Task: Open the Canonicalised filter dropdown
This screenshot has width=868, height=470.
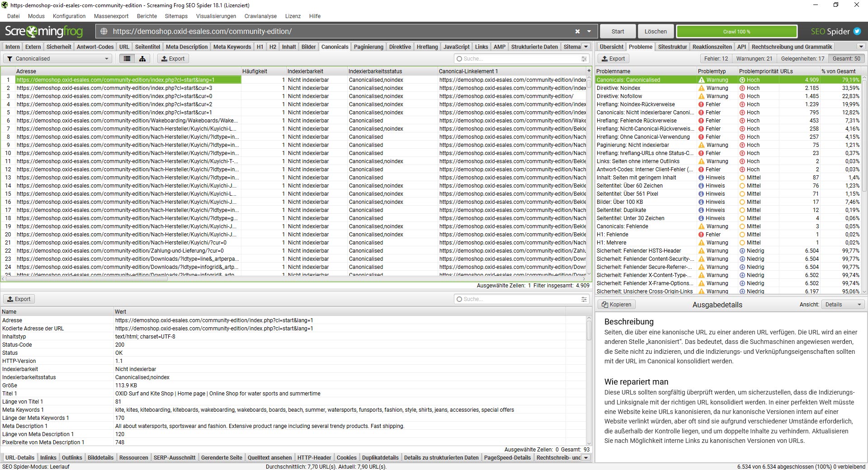Action: click(x=57, y=59)
